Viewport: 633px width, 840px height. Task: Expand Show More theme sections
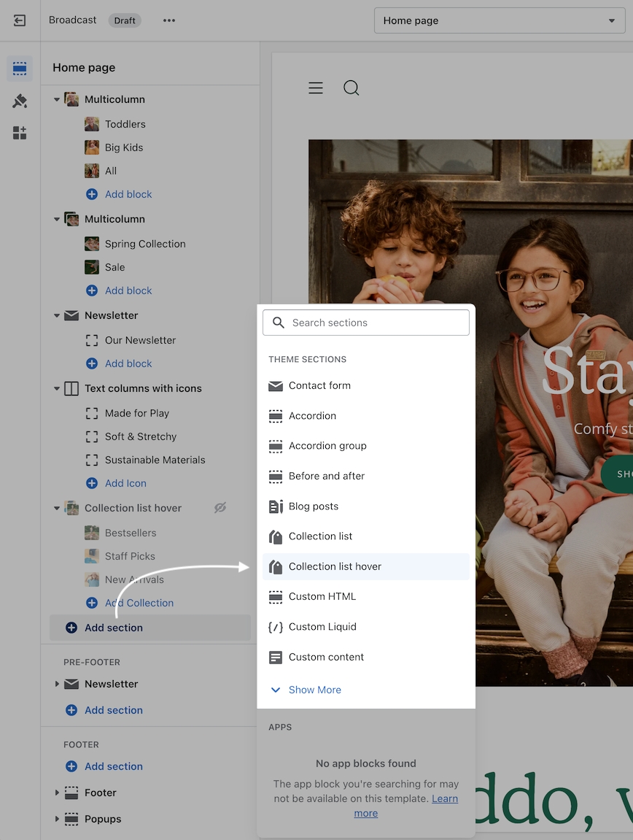point(314,690)
